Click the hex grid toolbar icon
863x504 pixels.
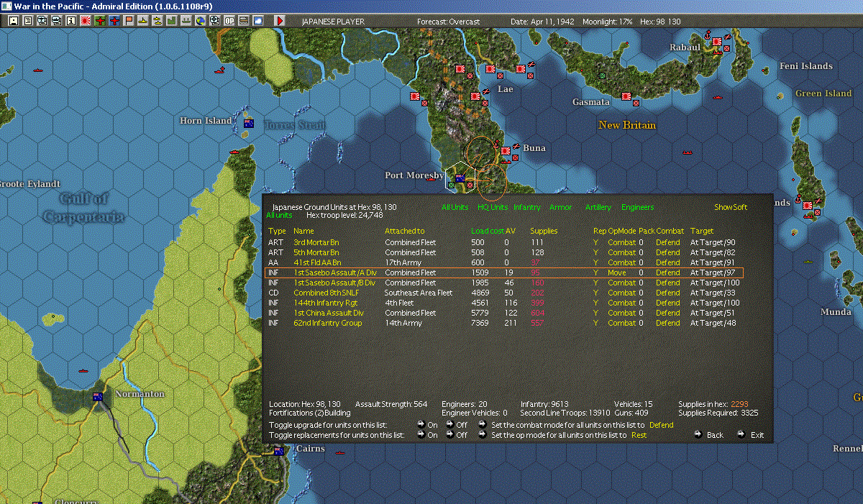(243, 21)
